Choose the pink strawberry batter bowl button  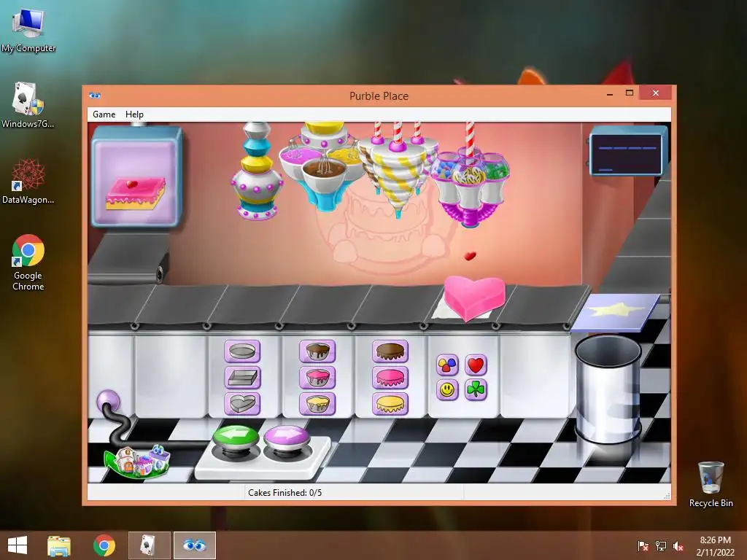317,378
